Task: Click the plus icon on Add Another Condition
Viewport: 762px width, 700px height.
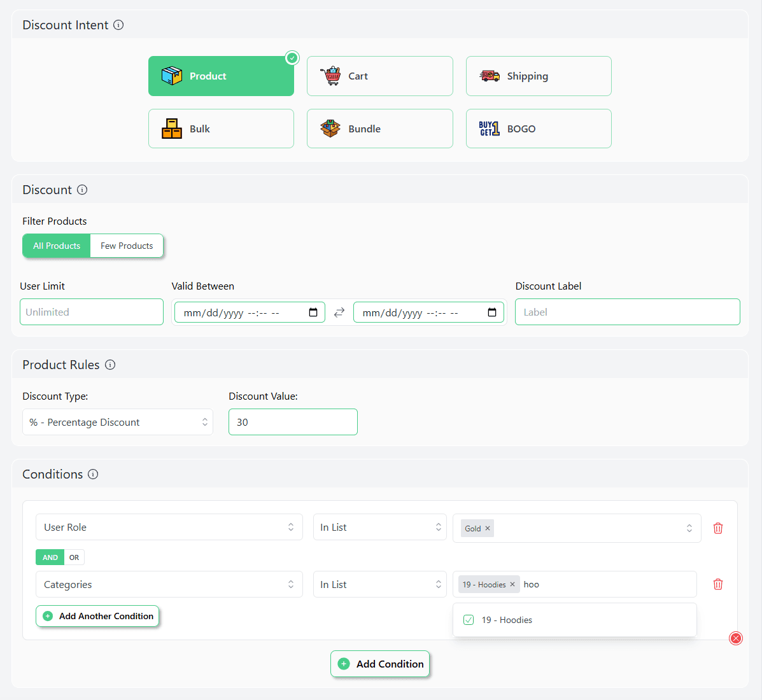Action: tap(48, 616)
